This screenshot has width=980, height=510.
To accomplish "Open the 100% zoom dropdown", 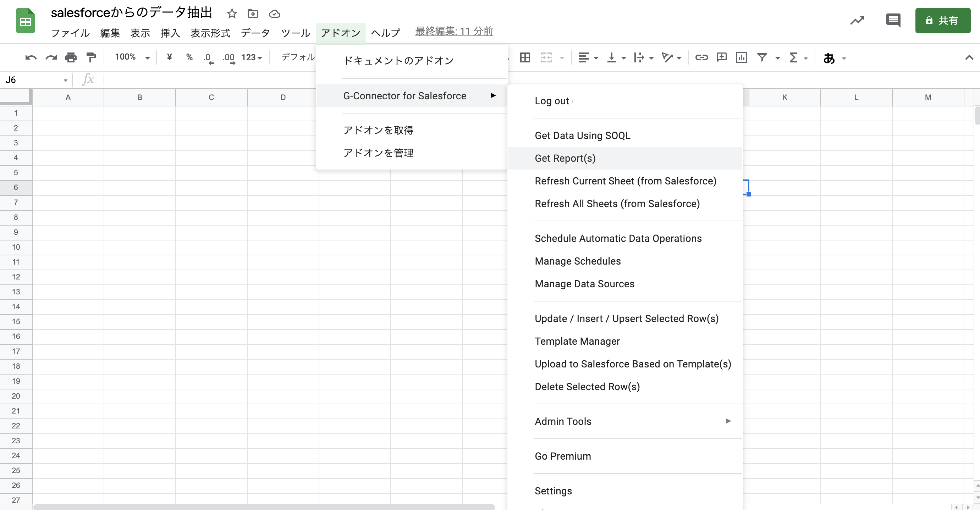I will [x=132, y=57].
